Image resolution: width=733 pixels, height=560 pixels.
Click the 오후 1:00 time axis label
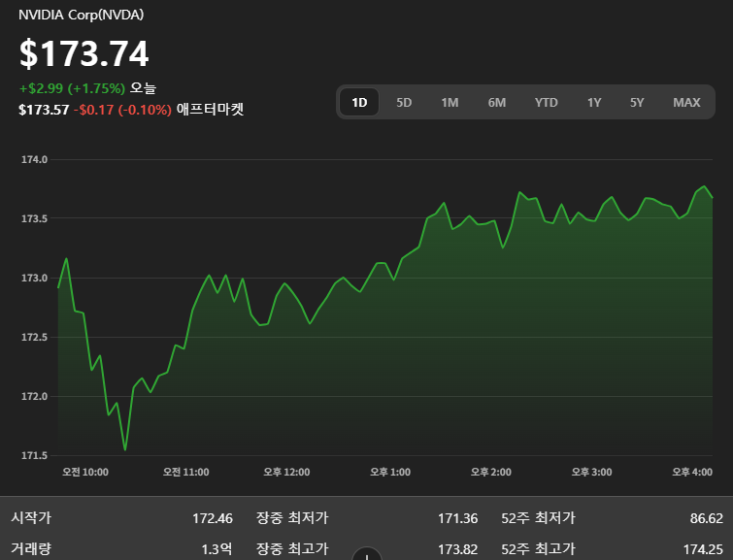(390, 472)
